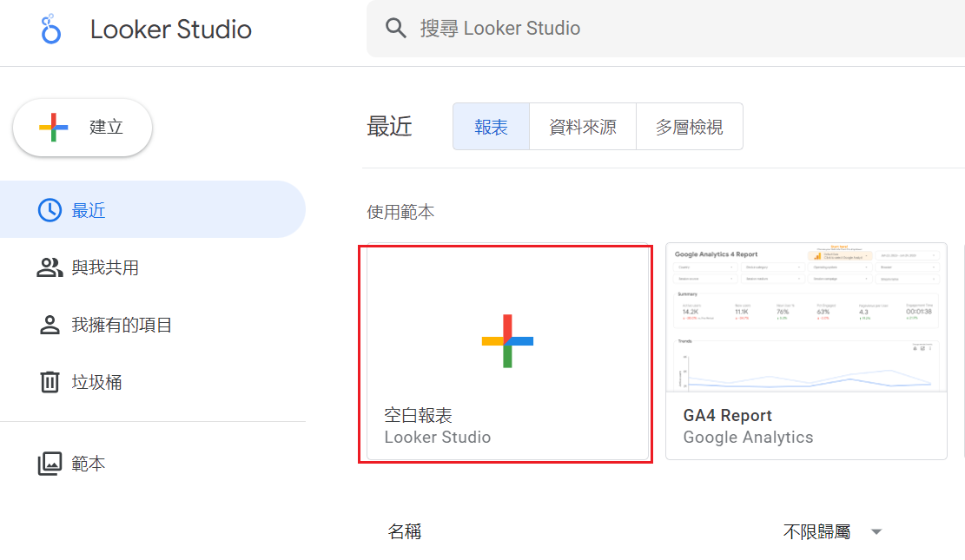Click the dropdown arrow next to 不限歸屬
The image size is (965, 560).
click(876, 531)
